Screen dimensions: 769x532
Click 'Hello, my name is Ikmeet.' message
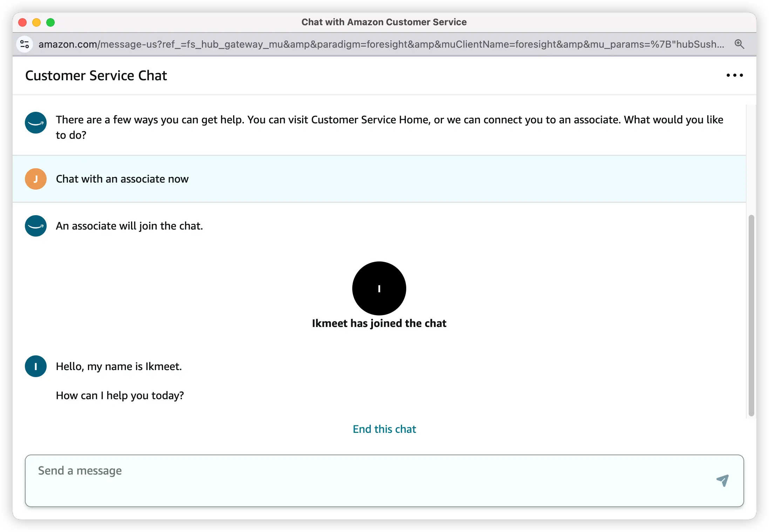(x=119, y=366)
